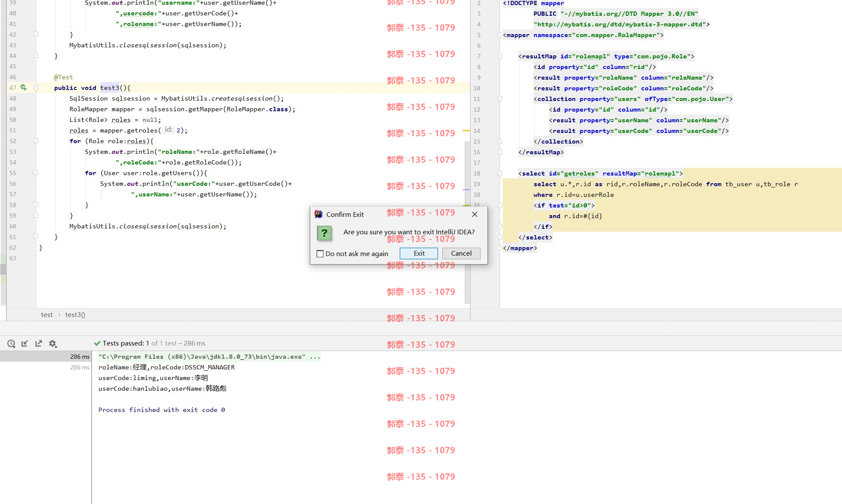Image resolution: width=842 pixels, height=504 pixels.
Task: Click the mybatis-3-mapper.dtd URL in DOCTYPE
Action: point(620,24)
